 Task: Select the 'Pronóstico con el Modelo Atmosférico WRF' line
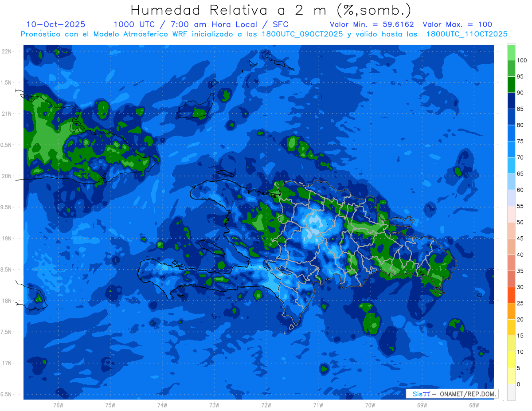(105, 34)
